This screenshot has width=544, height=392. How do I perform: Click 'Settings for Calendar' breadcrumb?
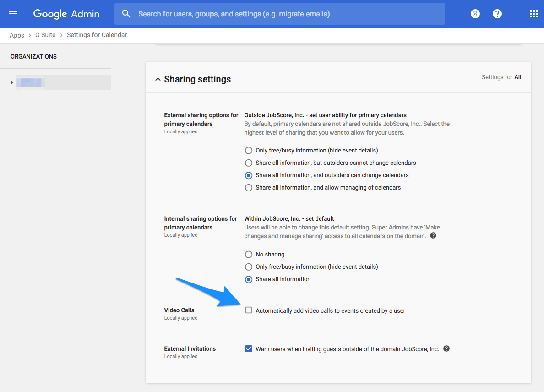click(97, 35)
